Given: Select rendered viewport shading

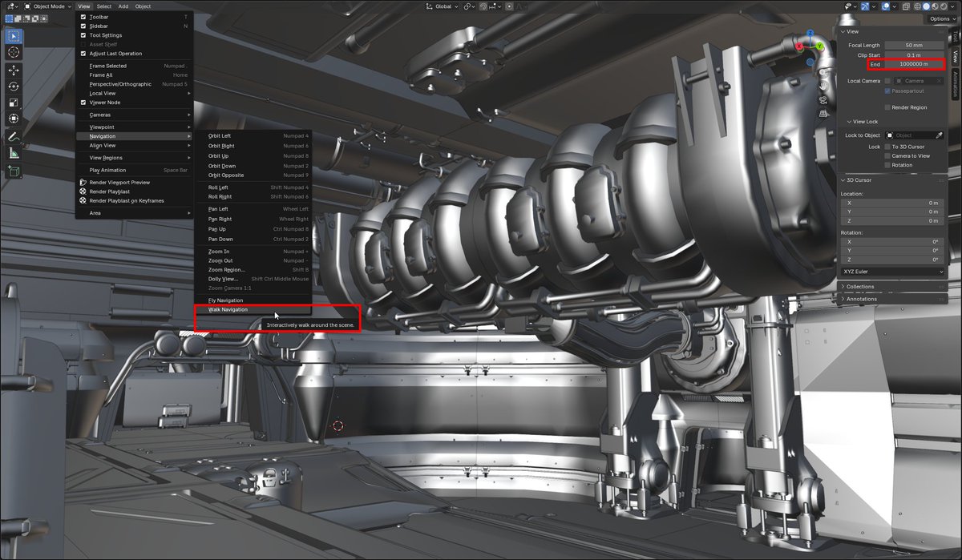Looking at the screenshot, I should point(945,6).
